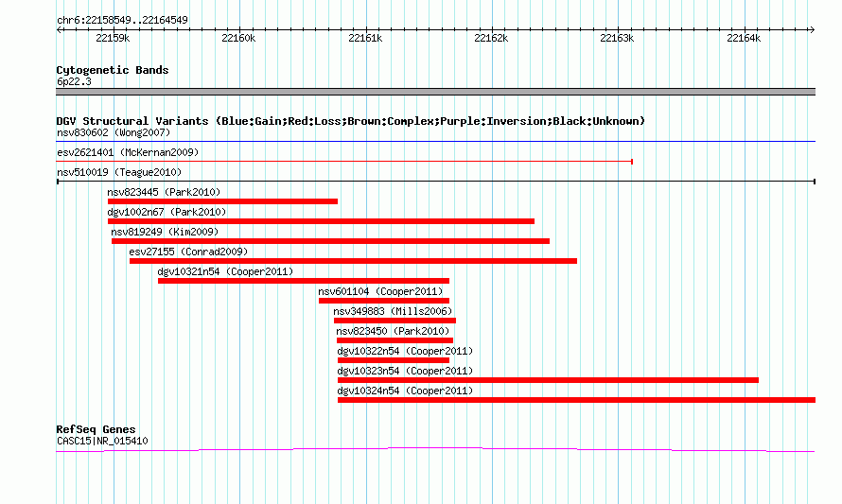This screenshot has height=504, width=842.
Task: Click the dgv10323n54 (Cooper2011) label
Action: click(406, 371)
